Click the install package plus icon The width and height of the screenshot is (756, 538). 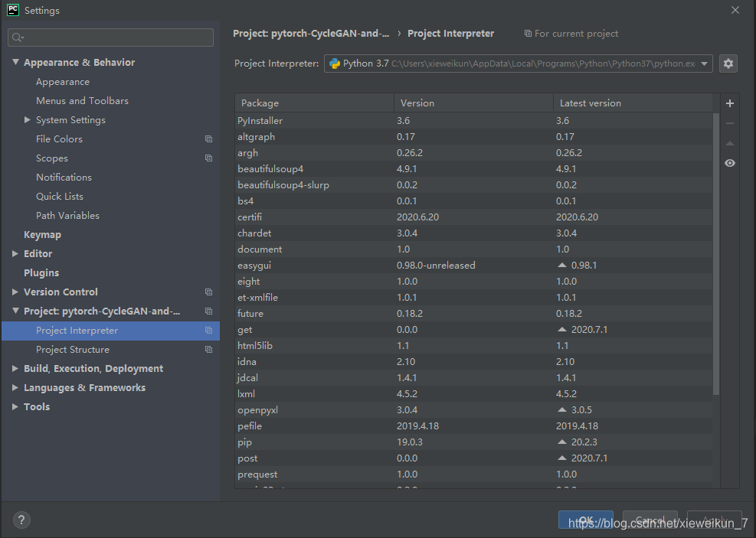click(729, 103)
